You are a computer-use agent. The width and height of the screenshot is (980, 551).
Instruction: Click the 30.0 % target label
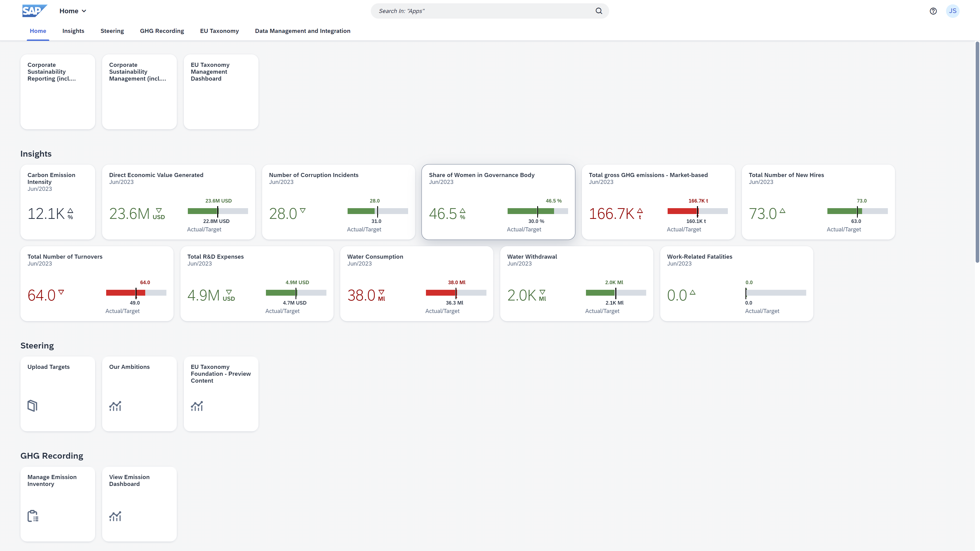point(536,221)
